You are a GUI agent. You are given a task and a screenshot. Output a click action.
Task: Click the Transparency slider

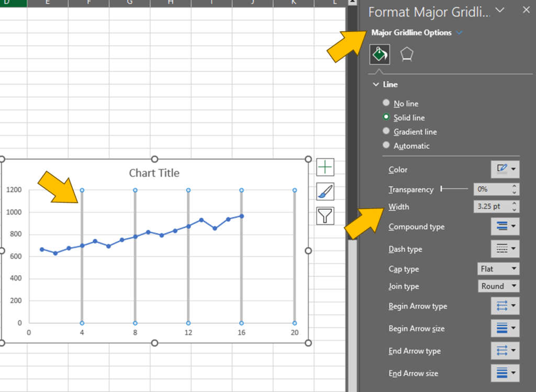[x=454, y=189]
